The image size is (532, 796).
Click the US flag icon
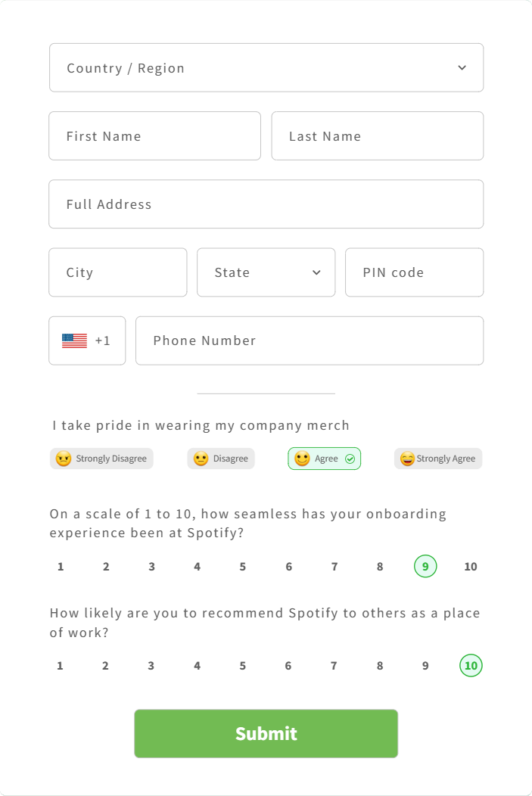pyautogui.click(x=75, y=340)
